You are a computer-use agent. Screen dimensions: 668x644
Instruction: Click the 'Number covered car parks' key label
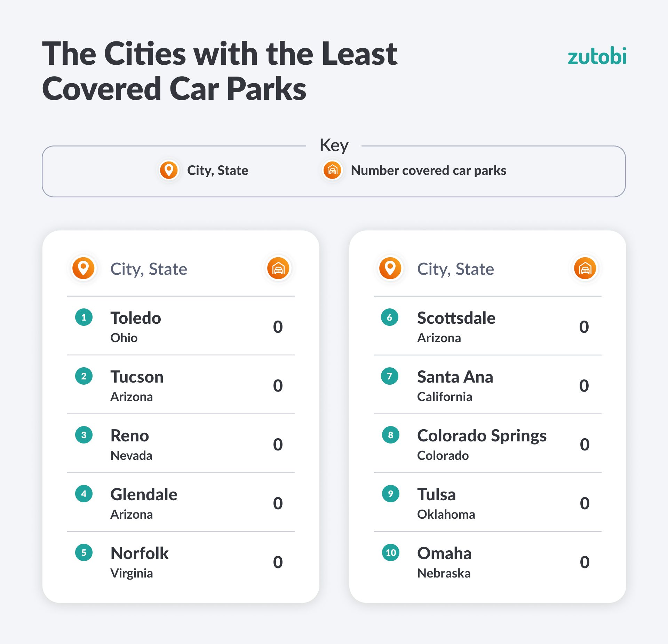[x=428, y=171]
